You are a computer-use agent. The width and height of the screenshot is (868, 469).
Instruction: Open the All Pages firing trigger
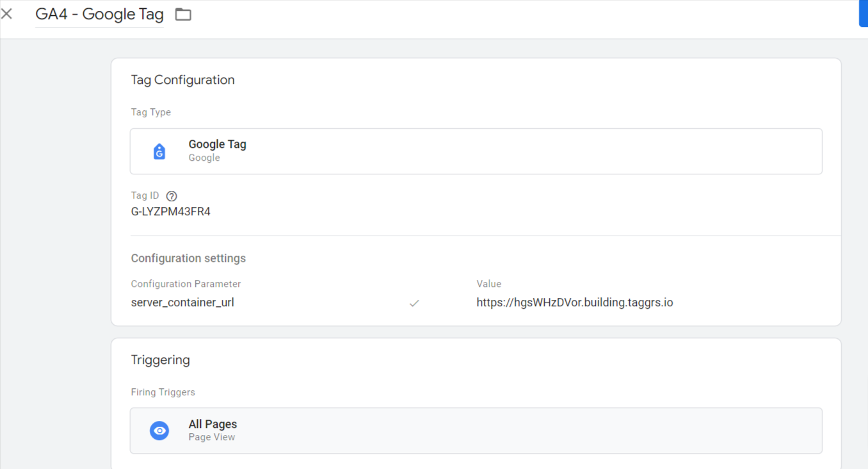click(476, 431)
